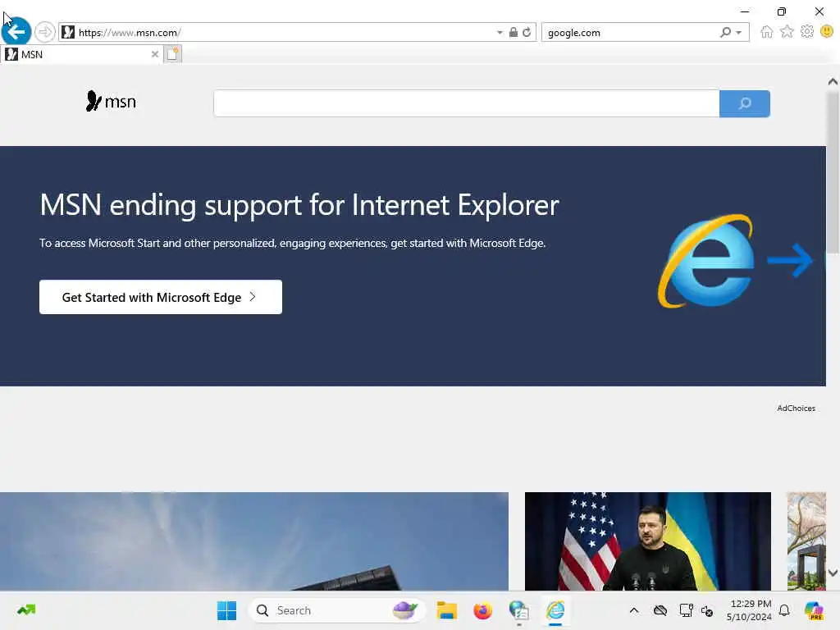Click the blue MSN search button
Image resolution: width=840 pixels, height=630 pixels.
tap(745, 103)
